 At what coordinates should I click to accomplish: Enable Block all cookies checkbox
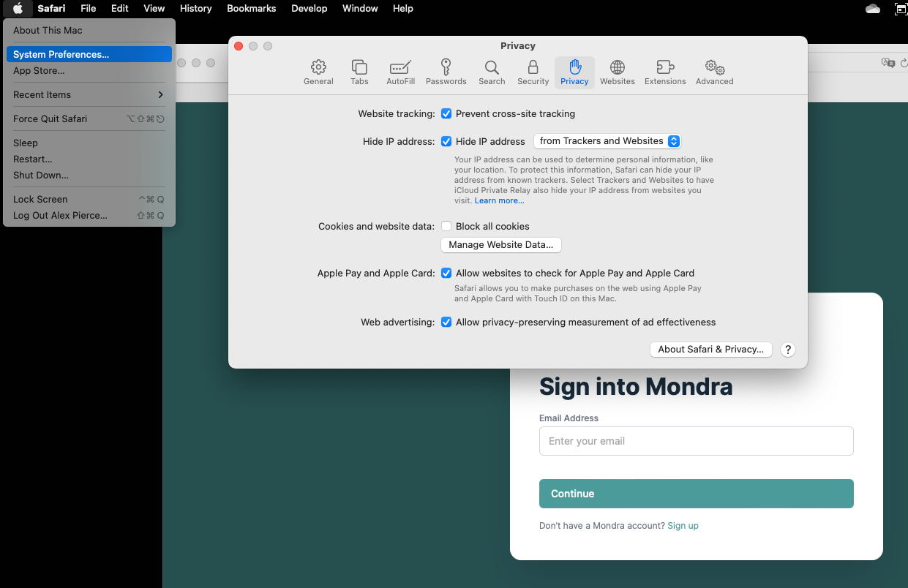point(446,227)
